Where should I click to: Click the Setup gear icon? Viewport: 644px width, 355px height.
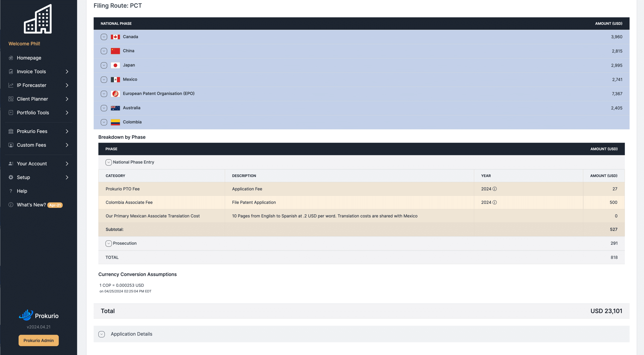click(11, 177)
